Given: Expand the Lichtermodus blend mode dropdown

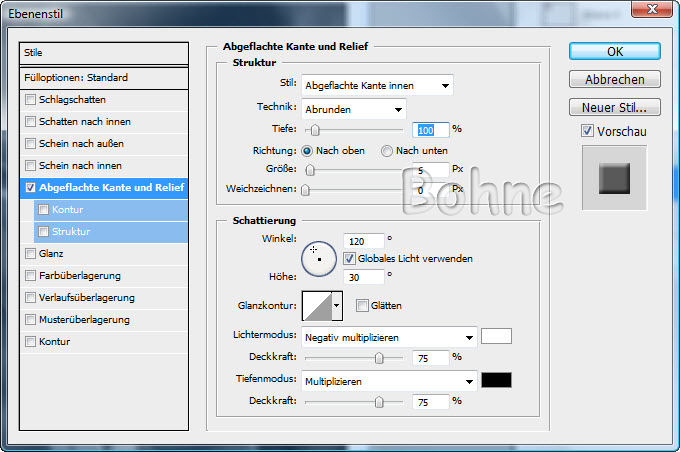Looking at the screenshot, I should [x=390, y=337].
